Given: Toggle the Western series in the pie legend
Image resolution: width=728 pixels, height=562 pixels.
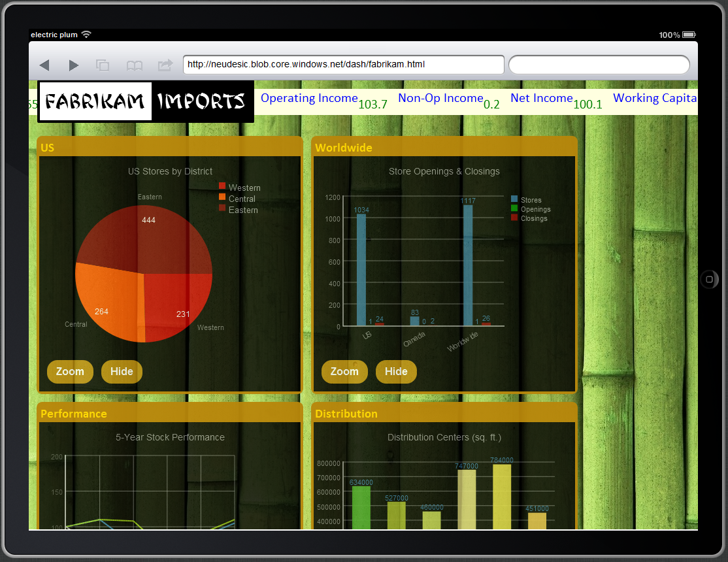Looking at the screenshot, I should pyautogui.click(x=243, y=188).
